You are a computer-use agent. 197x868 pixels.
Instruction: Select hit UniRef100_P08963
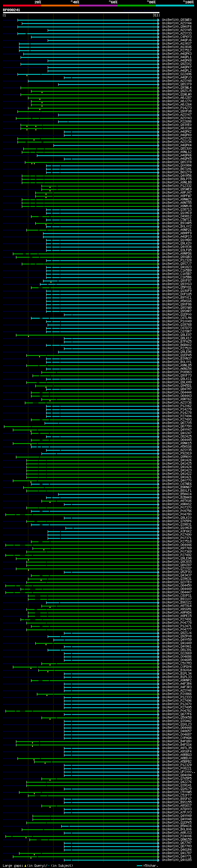[x=177, y=372]
